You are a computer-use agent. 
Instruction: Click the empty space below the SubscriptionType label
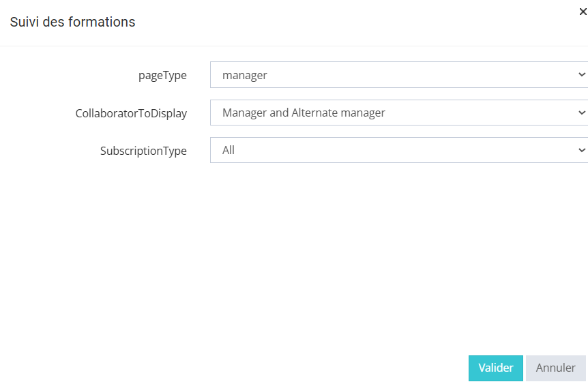143,205
